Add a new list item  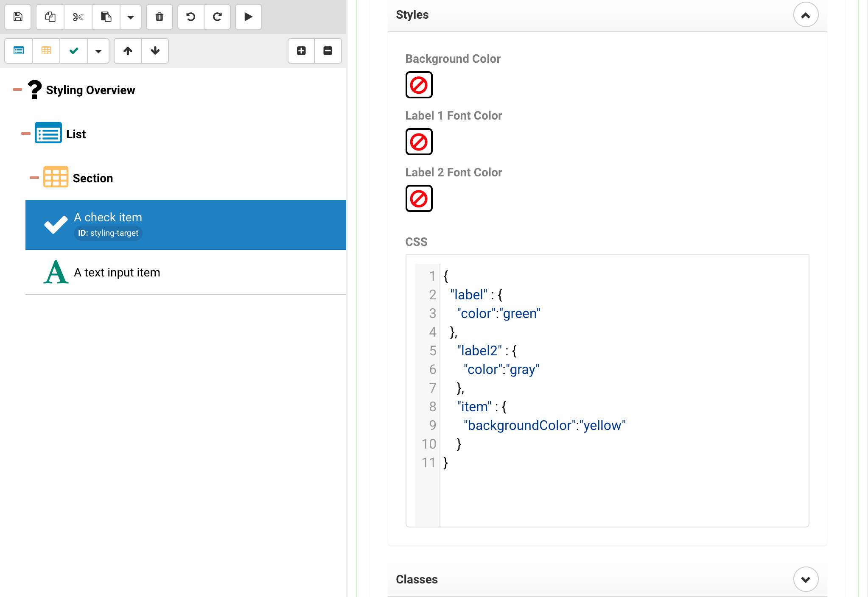(19, 51)
